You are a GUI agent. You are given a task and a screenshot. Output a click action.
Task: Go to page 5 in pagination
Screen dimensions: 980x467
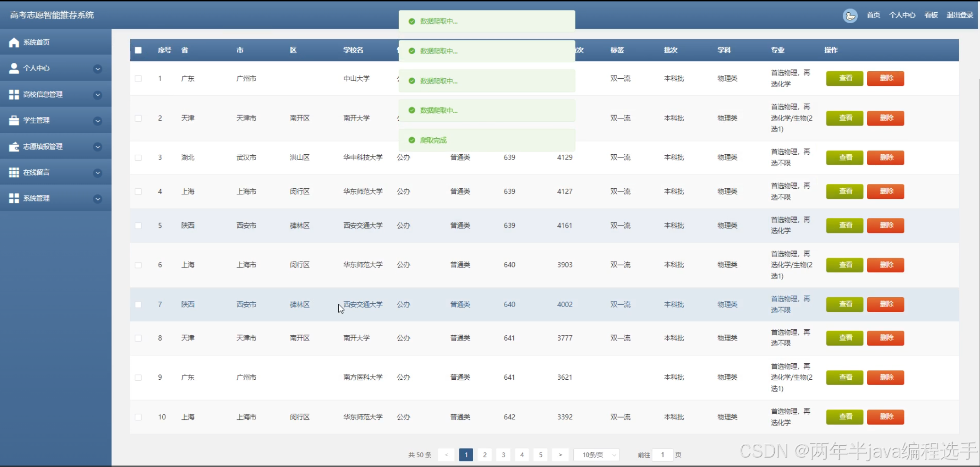pos(541,455)
